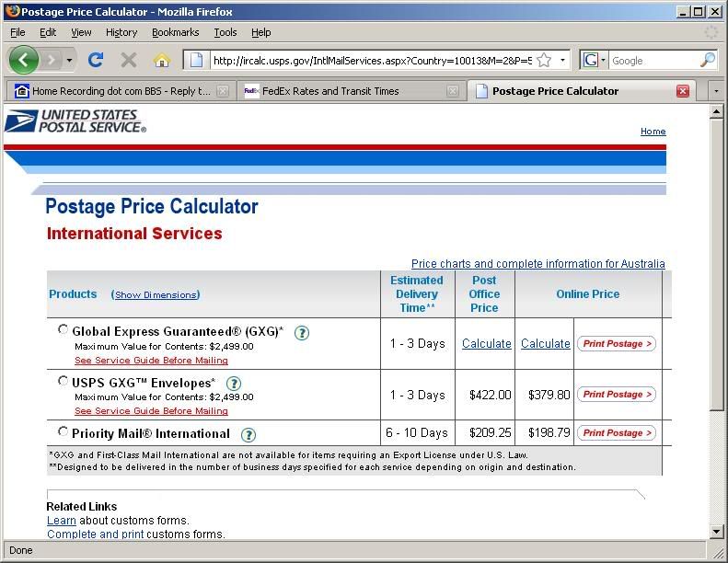The height and width of the screenshot is (563, 728).
Task: Close the Postage Price Calculator tab
Action: coord(683,91)
